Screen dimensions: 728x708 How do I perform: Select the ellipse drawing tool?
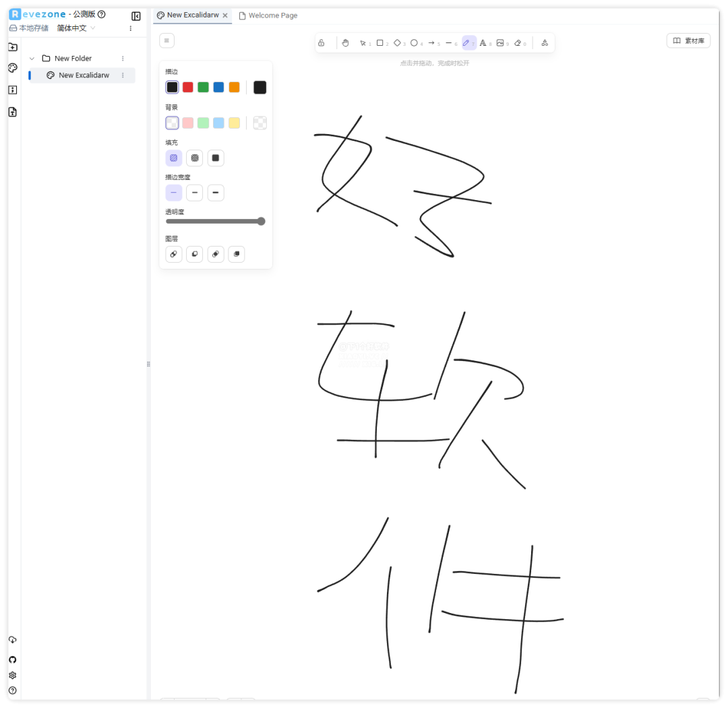[415, 42]
